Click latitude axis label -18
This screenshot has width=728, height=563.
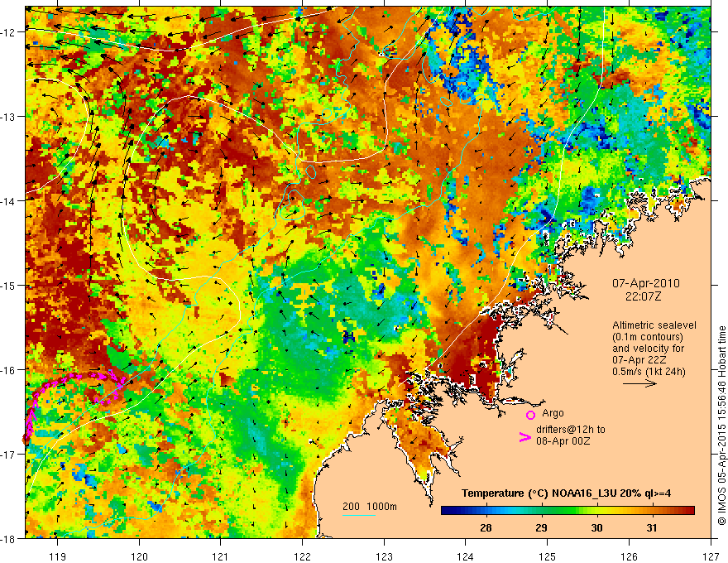[x=9, y=538]
